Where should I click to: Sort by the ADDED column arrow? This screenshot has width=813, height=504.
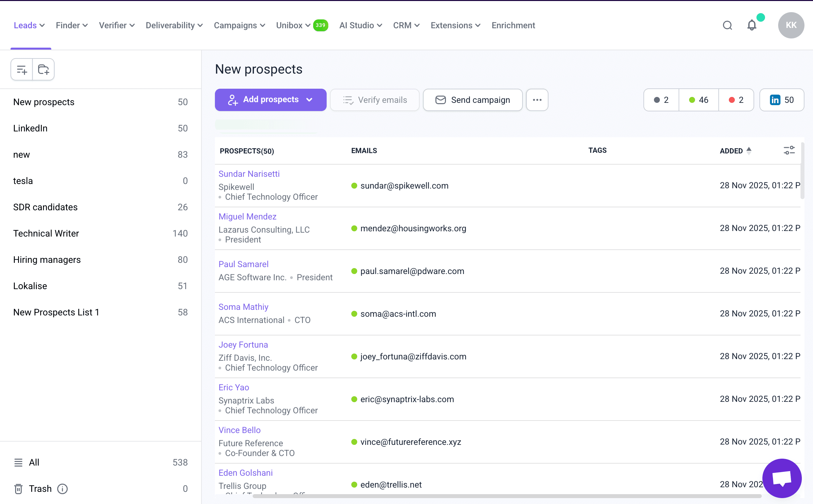pyautogui.click(x=749, y=151)
